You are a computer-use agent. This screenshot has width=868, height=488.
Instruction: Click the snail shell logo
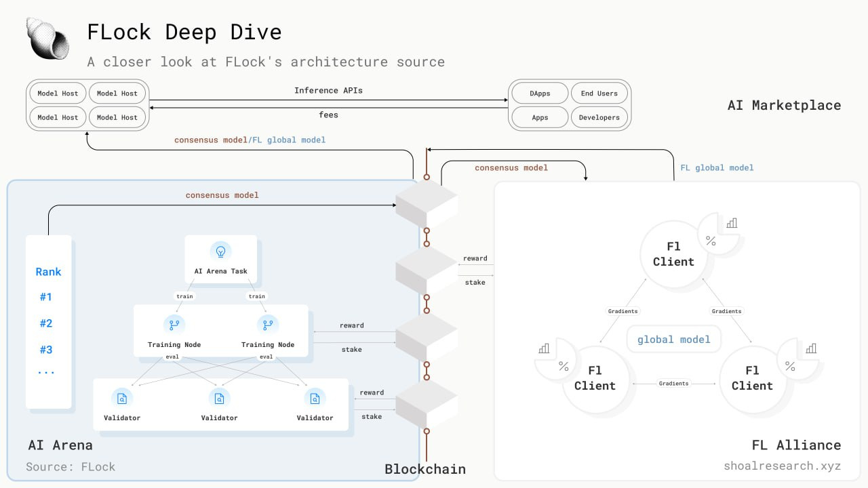tap(48, 39)
